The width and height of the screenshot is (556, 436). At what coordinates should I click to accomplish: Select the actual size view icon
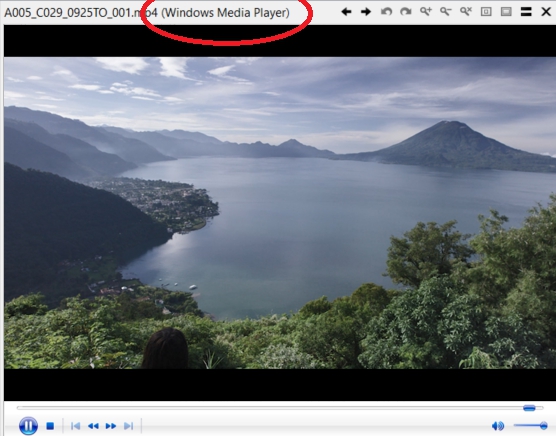[486, 12]
